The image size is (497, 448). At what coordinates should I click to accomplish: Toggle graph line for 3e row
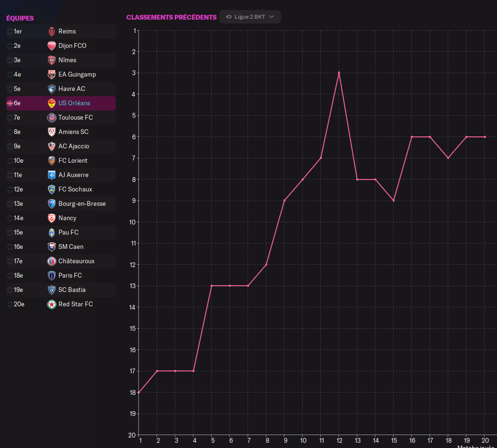[x=10, y=60]
